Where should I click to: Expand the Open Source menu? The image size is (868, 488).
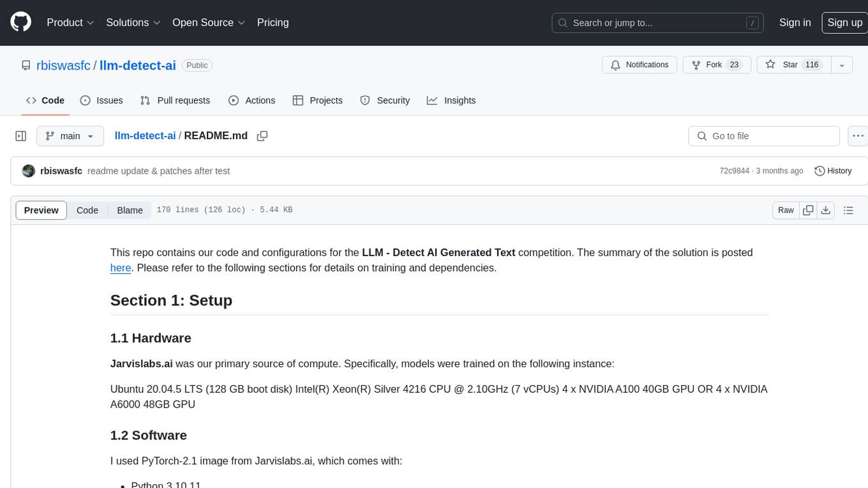point(209,22)
